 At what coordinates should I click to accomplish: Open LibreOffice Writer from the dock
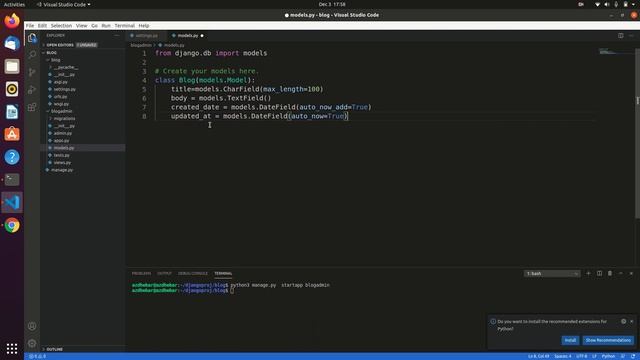(x=12, y=111)
